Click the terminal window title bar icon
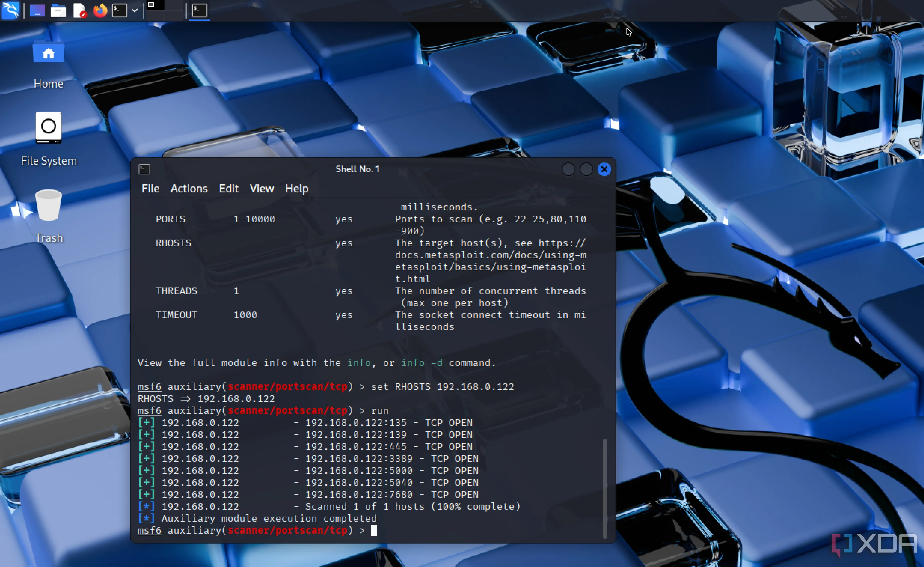924x567 pixels. pyautogui.click(x=144, y=169)
